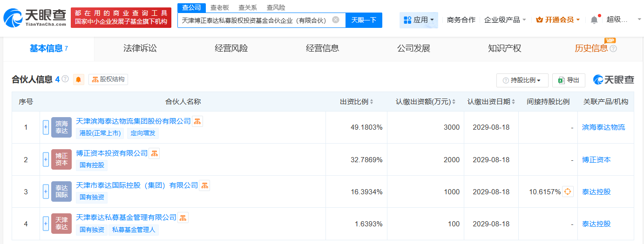Open equity structure icon beside 博正资本投资有限公司
Image resolution: width=644 pixels, height=244 pixels.
pos(154,153)
